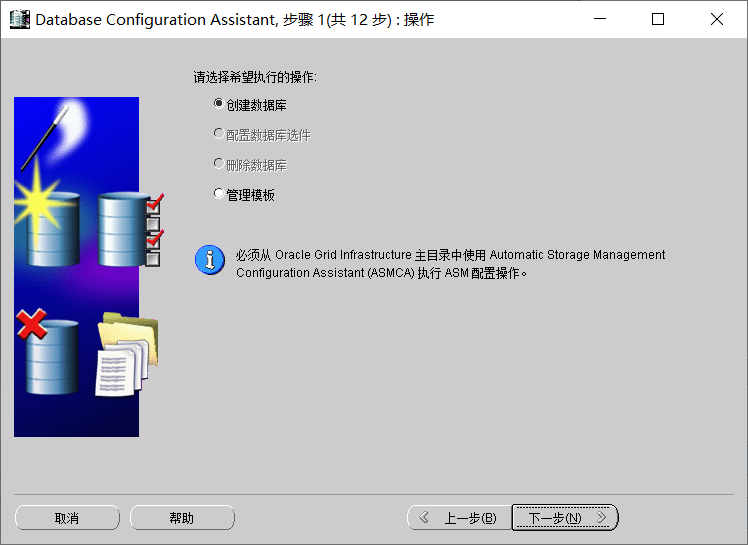The width and height of the screenshot is (748, 545).
Task: Minimize the Database Configuration Assistant window
Action: tap(600, 19)
